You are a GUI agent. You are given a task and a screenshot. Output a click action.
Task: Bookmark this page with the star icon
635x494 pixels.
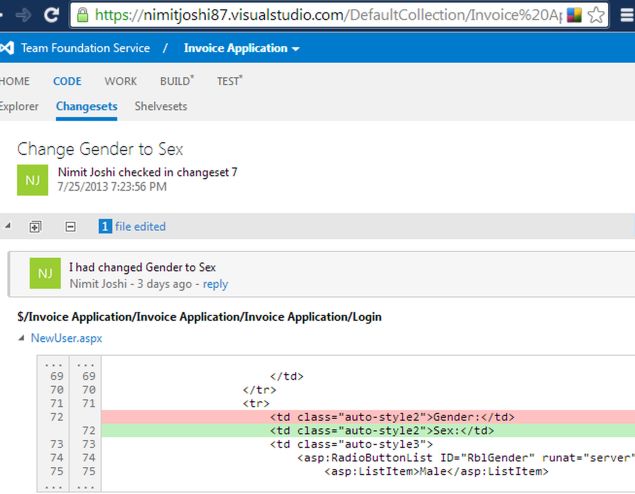tap(596, 15)
